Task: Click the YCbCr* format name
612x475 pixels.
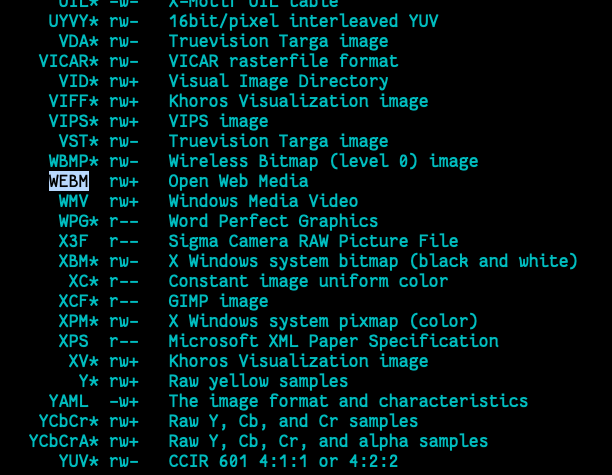Action: (x=69, y=421)
